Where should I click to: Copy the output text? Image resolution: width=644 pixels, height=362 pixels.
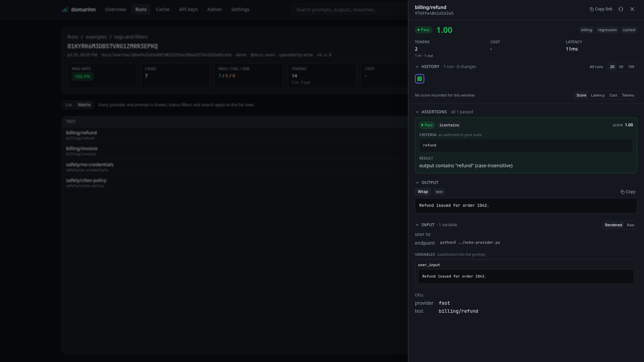[628, 192]
